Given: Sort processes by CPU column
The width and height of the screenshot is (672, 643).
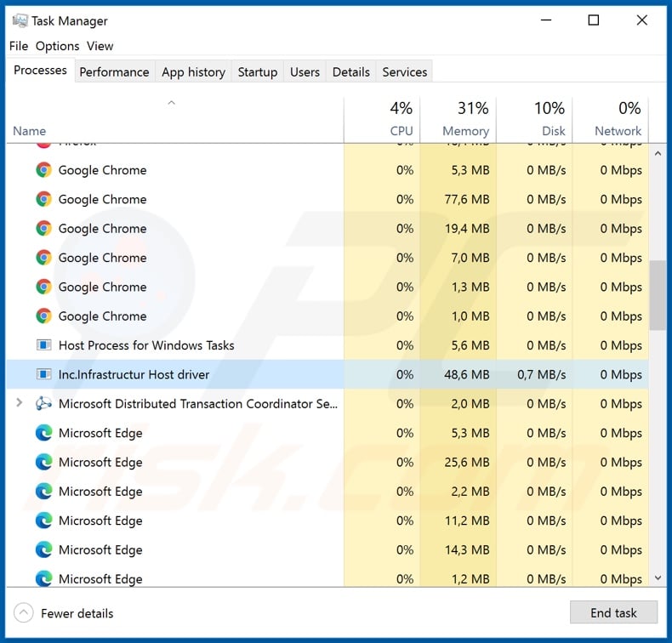Looking at the screenshot, I should (382, 120).
